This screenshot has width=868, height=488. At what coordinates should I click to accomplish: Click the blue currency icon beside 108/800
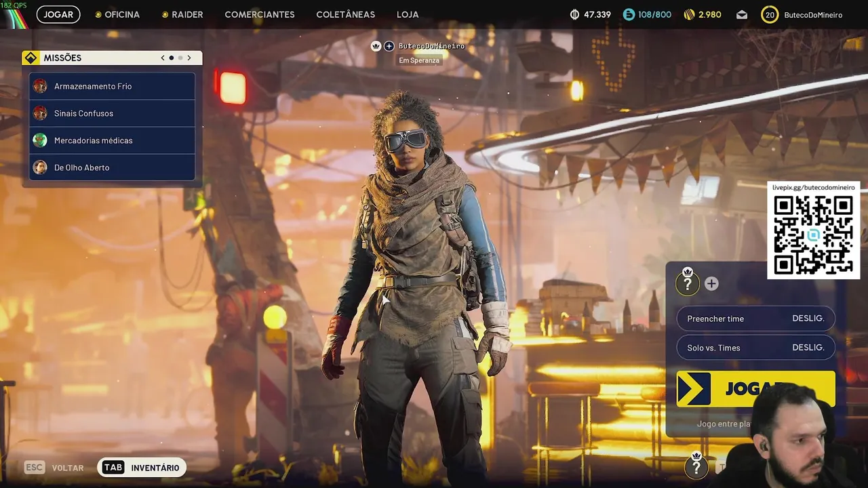click(629, 14)
